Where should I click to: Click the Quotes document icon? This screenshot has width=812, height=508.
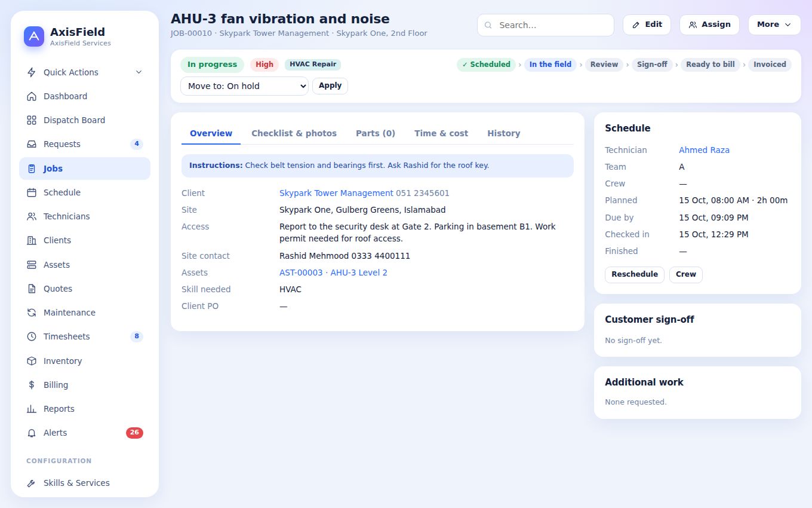pos(32,289)
